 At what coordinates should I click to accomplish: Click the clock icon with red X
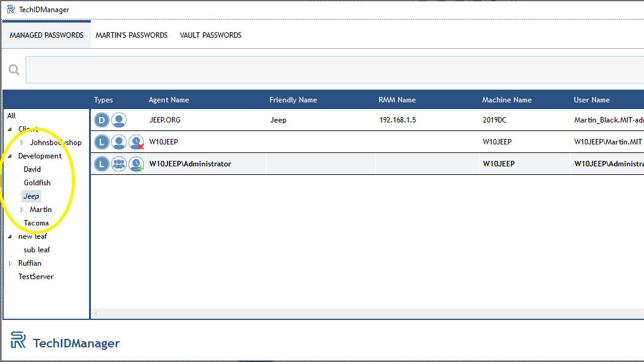[137, 143]
